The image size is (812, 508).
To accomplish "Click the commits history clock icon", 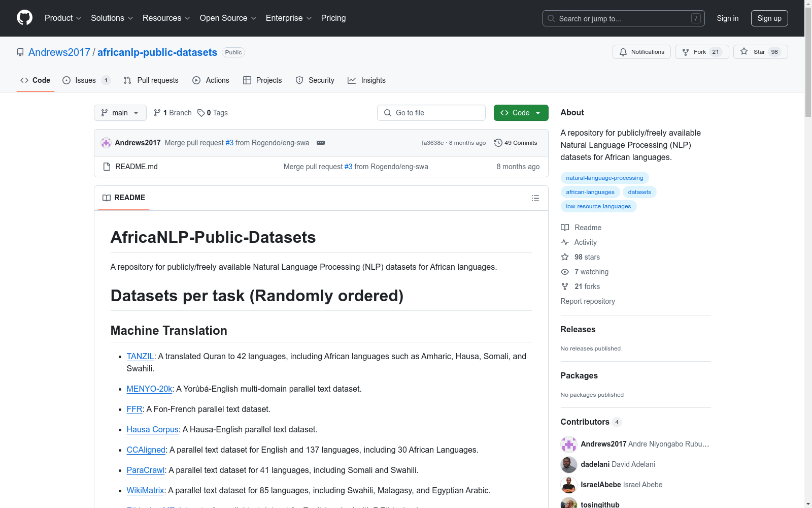I will pyautogui.click(x=498, y=143).
